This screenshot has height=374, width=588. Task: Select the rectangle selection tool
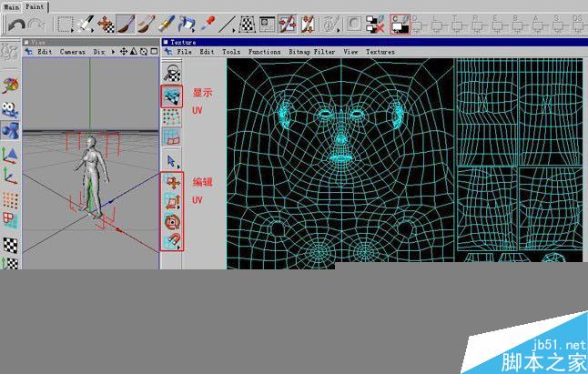pyautogui.click(x=65, y=25)
